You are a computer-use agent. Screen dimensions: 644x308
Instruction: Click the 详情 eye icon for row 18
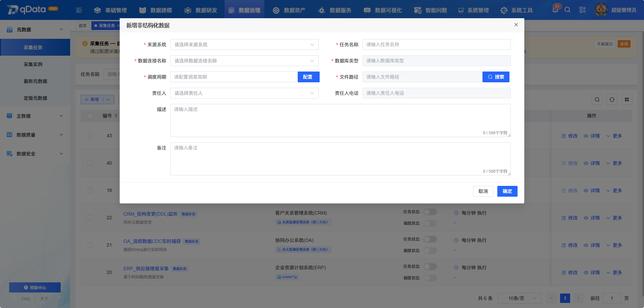[586, 191]
